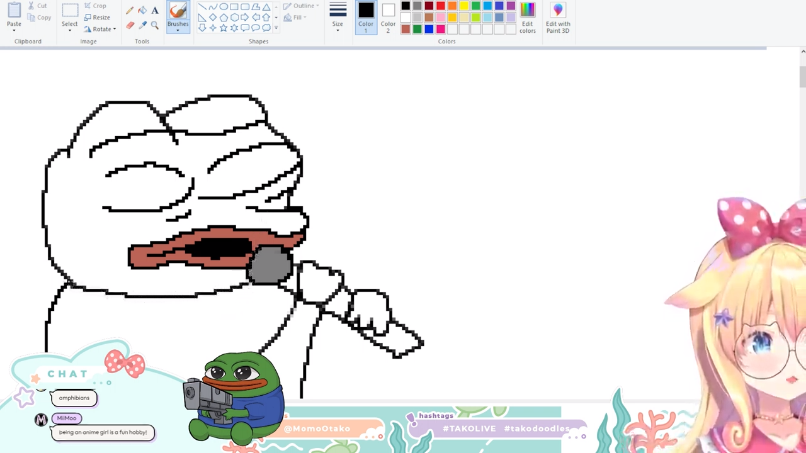Select the Fill with color bucket tool

click(142, 10)
